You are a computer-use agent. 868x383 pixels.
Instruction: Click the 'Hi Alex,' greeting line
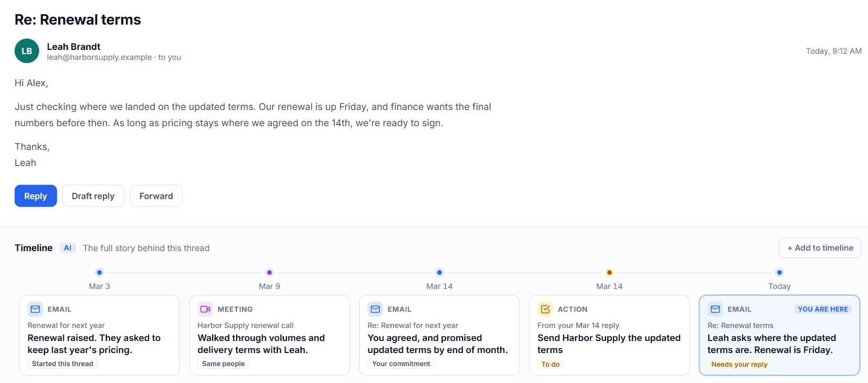[31, 83]
